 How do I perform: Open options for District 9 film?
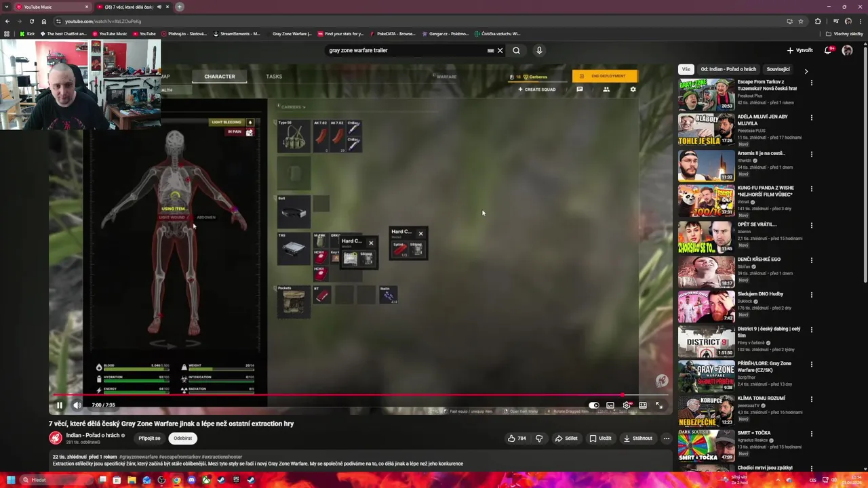(811, 330)
